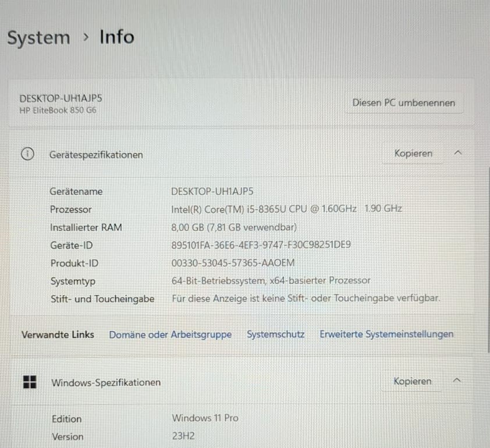Click the Windows logo icon beside Windows-Spezifikationen
490x448 pixels.
coord(30,382)
